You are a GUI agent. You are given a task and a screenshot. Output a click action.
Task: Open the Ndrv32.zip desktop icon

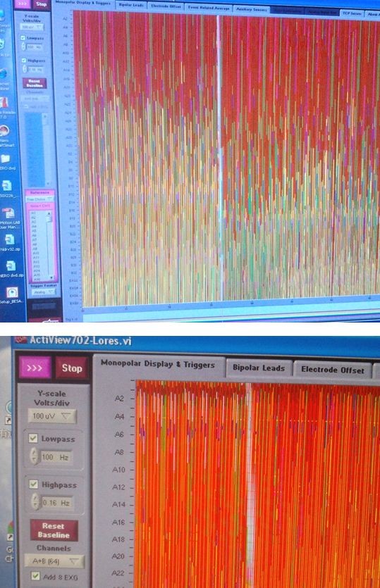tap(10, 239)
